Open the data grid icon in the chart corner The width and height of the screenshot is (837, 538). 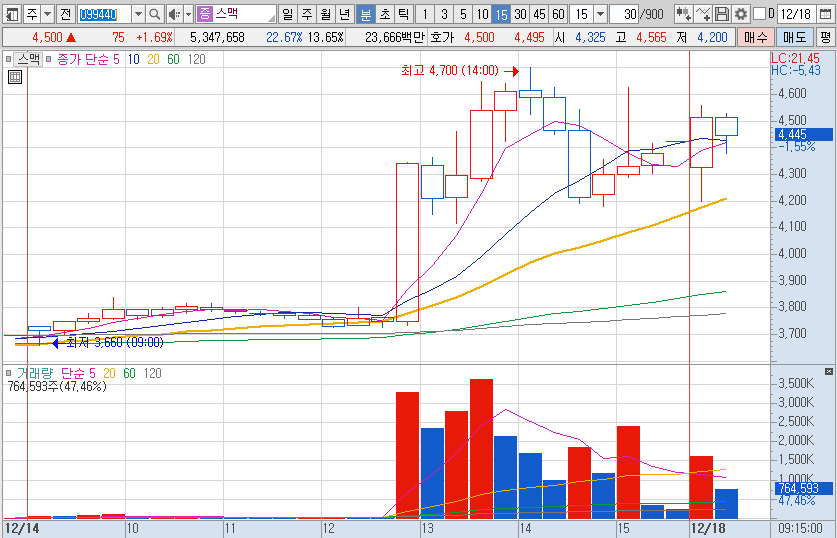(x=15, y=77)
